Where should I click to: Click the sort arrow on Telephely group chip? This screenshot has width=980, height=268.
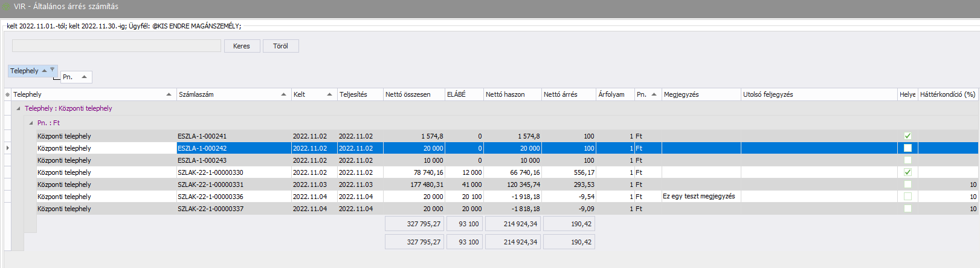pos(44,71)
